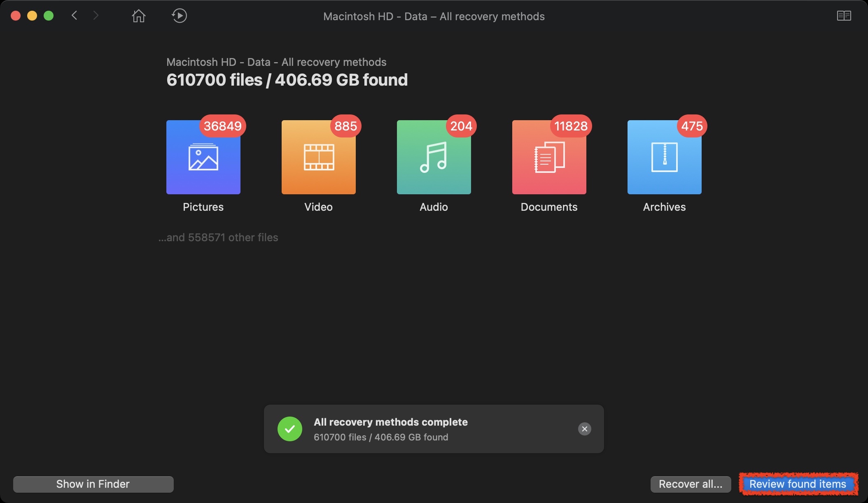868x503 pixels.
Task: Open the book panel icon at top right
Action: click(x=844, y=16)
